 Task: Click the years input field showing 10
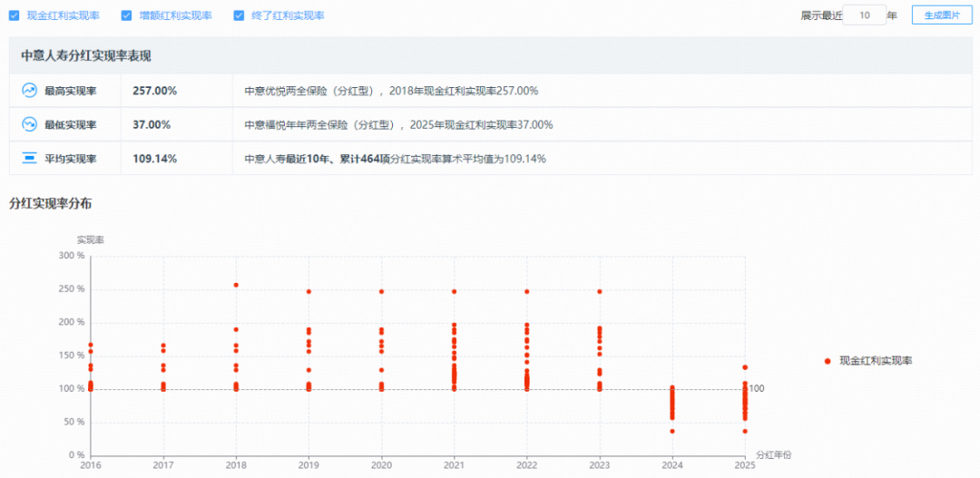pyautogui.click(x=864, y=15)
